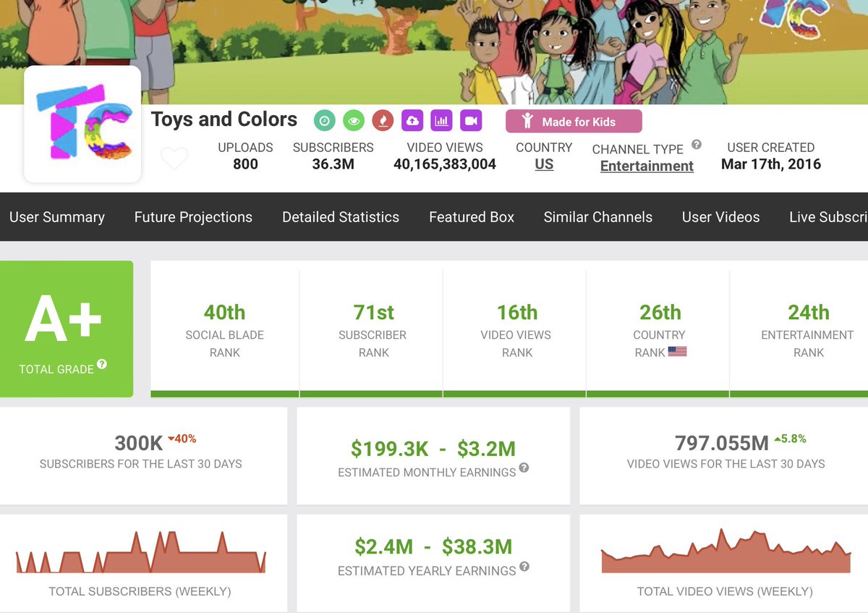The width and height of the screenshot is (868, 613).
Task: Open the Estimated Monthly Earnings help icon
Action: [524, 468]
